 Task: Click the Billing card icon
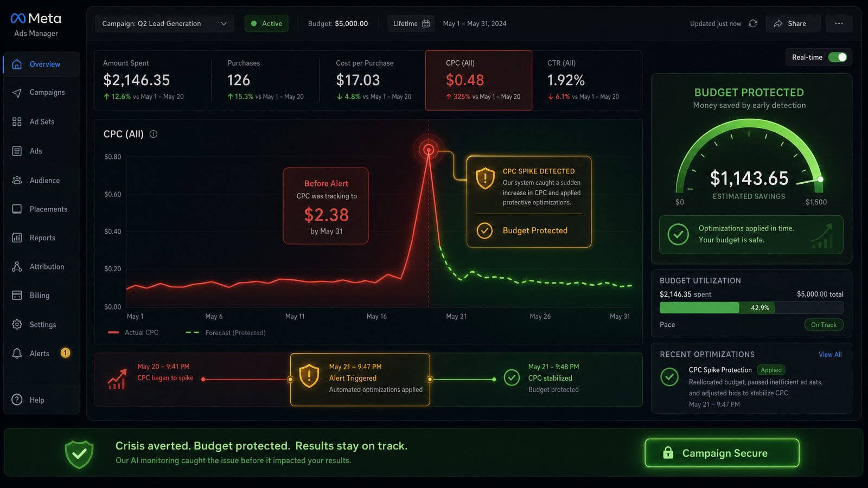point(17,295)
